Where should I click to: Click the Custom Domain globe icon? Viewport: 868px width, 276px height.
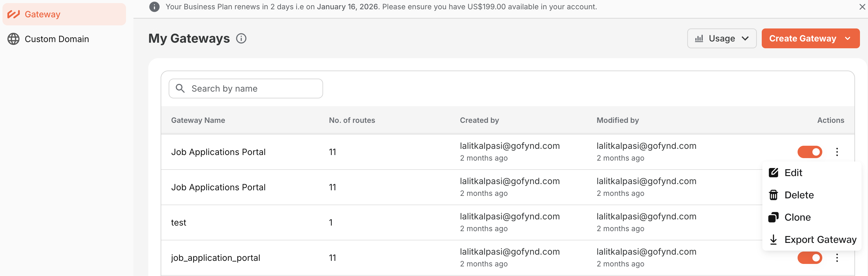coord(14,39)
